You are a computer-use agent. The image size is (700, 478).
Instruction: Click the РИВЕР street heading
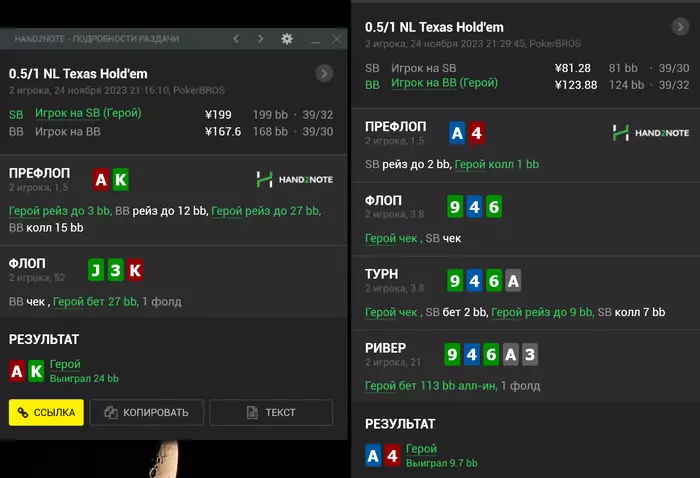[x=386, y=348]
